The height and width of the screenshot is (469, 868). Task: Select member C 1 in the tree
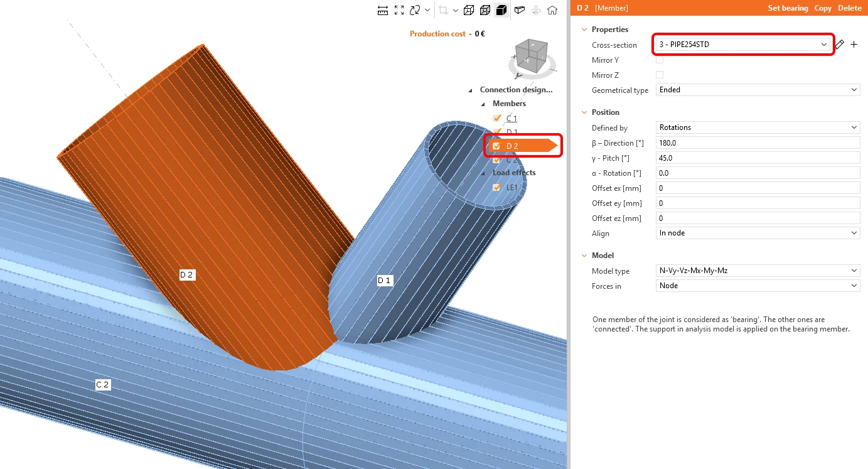pyautogui.click(x=512, y=118)
